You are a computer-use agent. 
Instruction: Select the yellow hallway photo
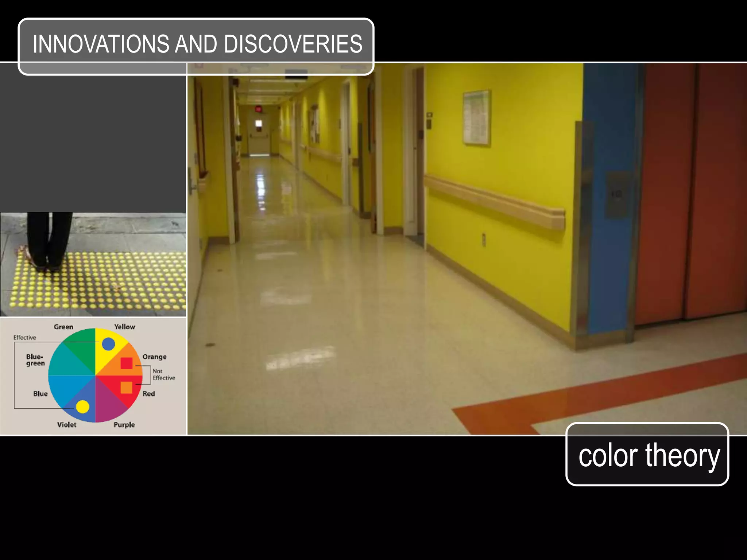tap(467, 249)
